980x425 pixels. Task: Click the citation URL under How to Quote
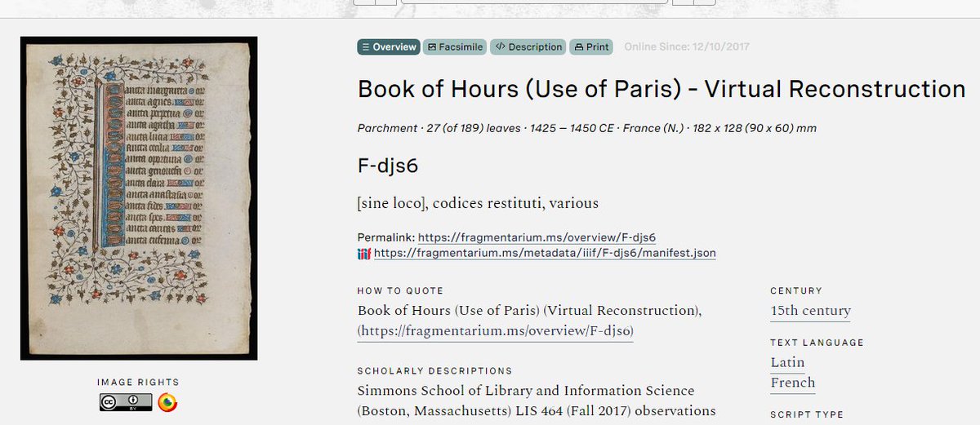point(496,331)
